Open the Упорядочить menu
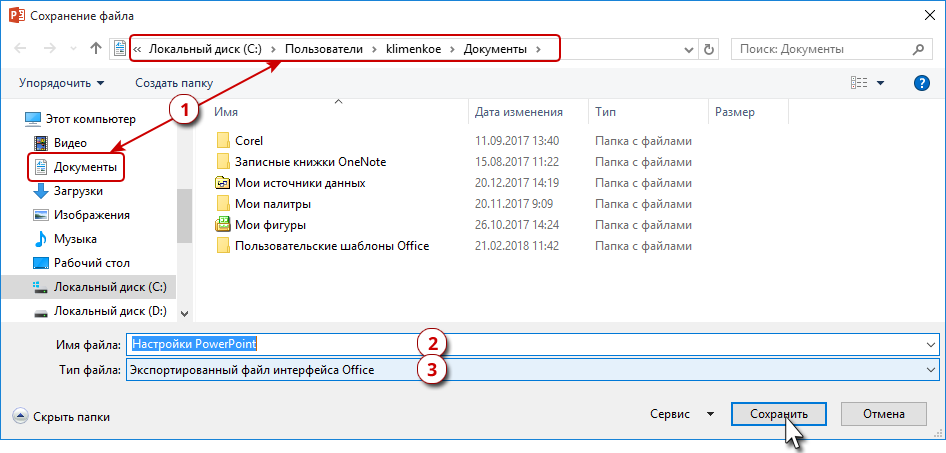 tap(62, 83)
